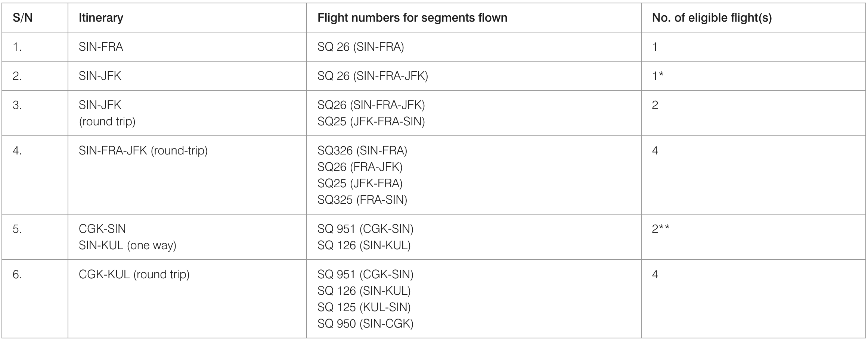Select the Itinerary column header
This screenshot has height=341, width=868.
click(x=101, y=18)
